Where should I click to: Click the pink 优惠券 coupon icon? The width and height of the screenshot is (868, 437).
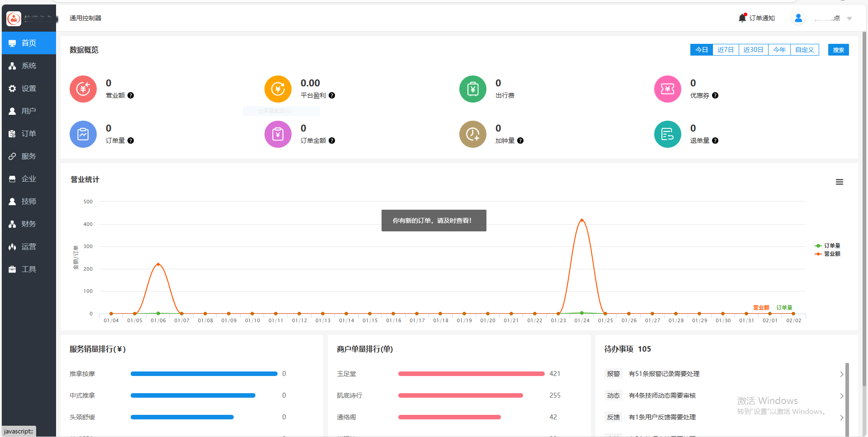(x=667, y=89)
